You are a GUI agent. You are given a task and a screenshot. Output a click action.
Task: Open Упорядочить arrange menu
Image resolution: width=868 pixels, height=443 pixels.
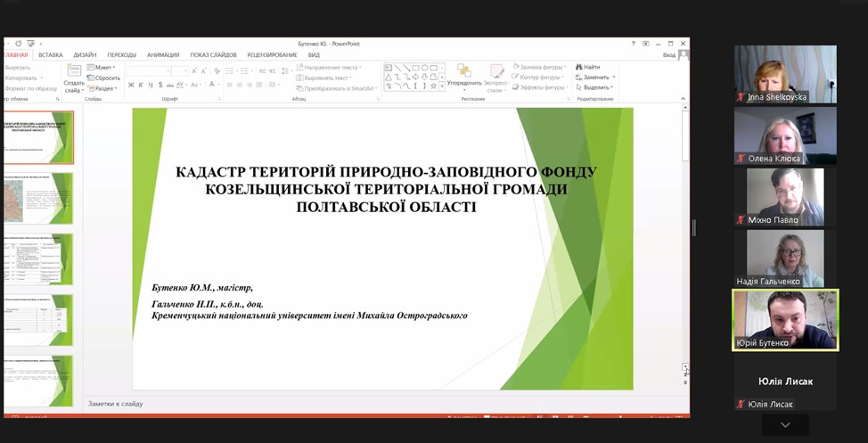[465, 78]
